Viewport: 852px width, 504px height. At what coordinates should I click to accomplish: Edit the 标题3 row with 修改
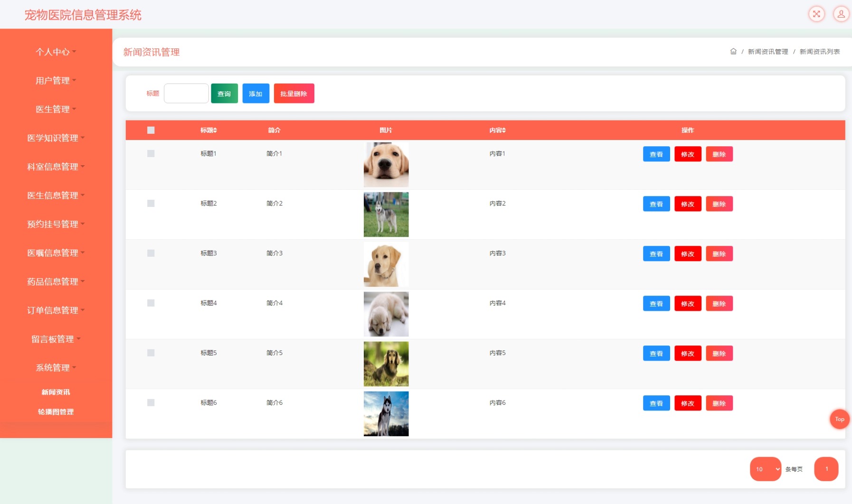pos(688,254)
